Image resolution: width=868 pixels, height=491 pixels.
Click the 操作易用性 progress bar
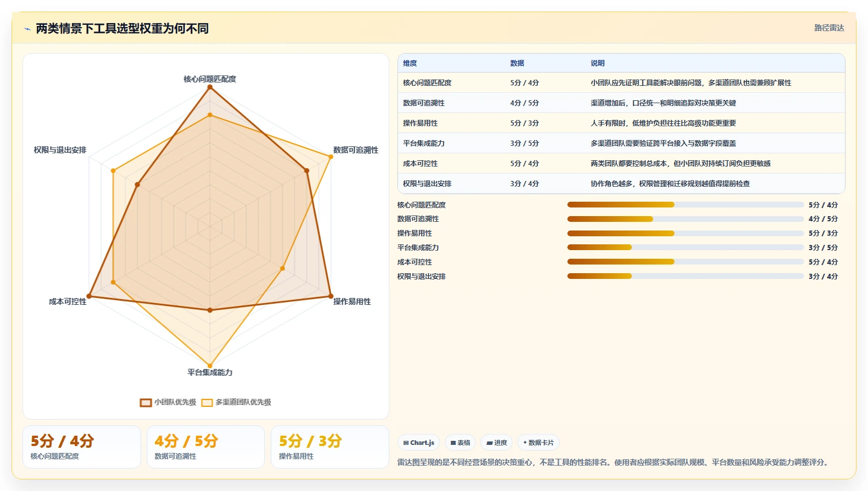point(685,233)
